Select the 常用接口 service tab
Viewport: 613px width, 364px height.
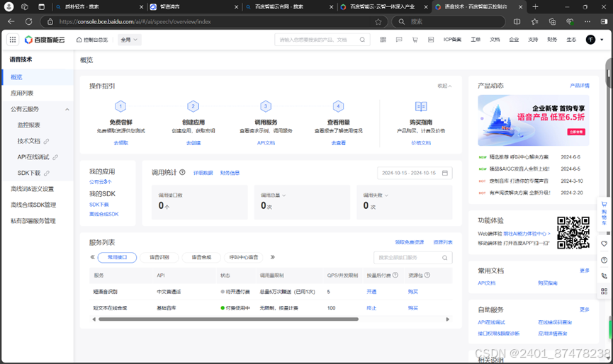117,257
